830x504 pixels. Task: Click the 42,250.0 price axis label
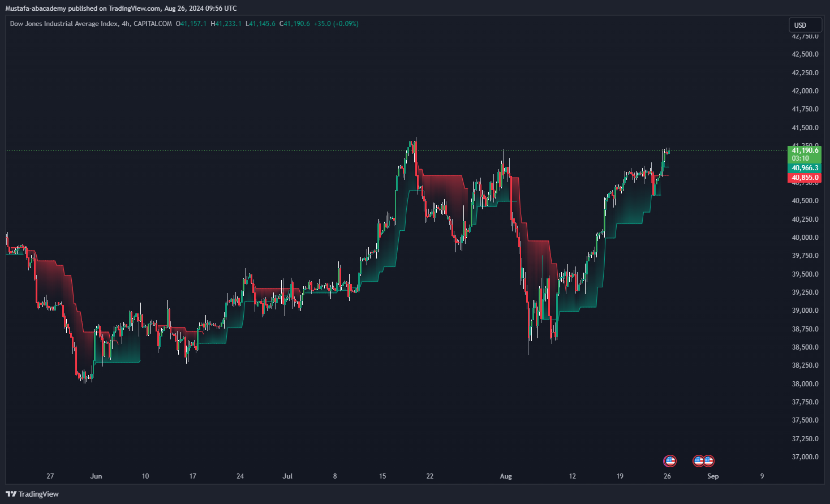point(805,73)
